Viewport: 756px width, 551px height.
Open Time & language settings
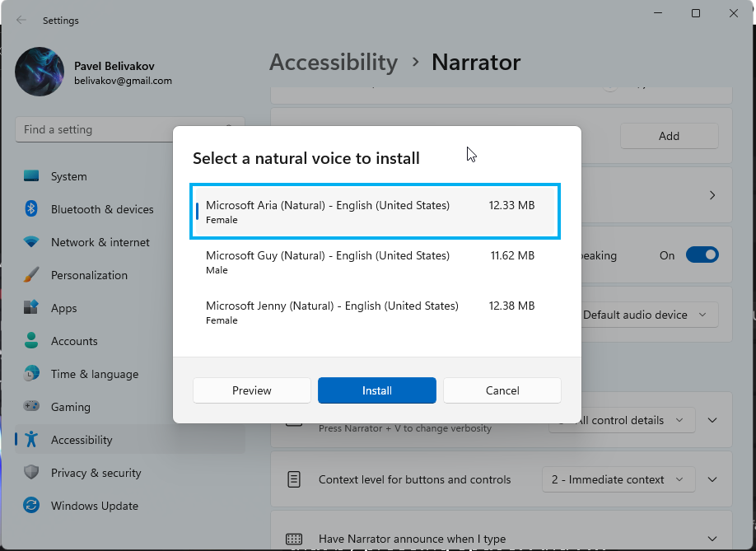coord(129,374)
